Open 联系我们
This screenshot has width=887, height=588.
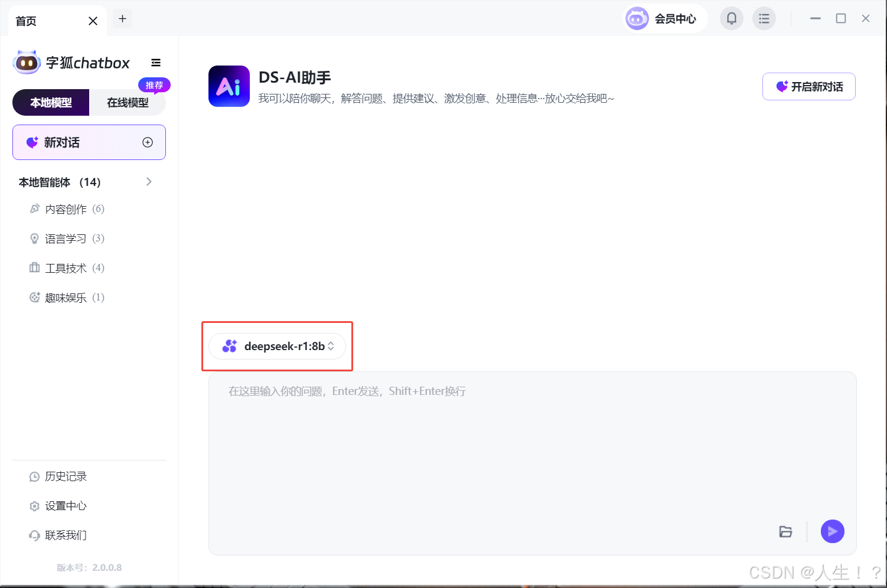point(58,535)
